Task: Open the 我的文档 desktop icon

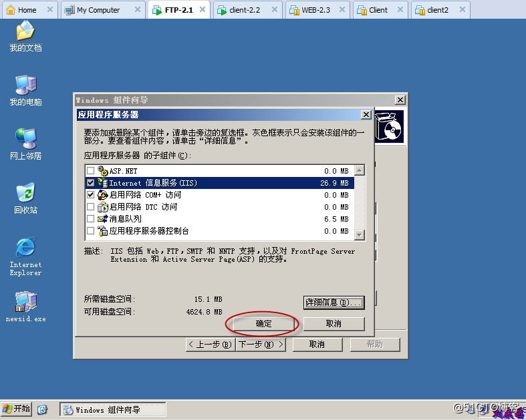Action: tap(25, 36)
